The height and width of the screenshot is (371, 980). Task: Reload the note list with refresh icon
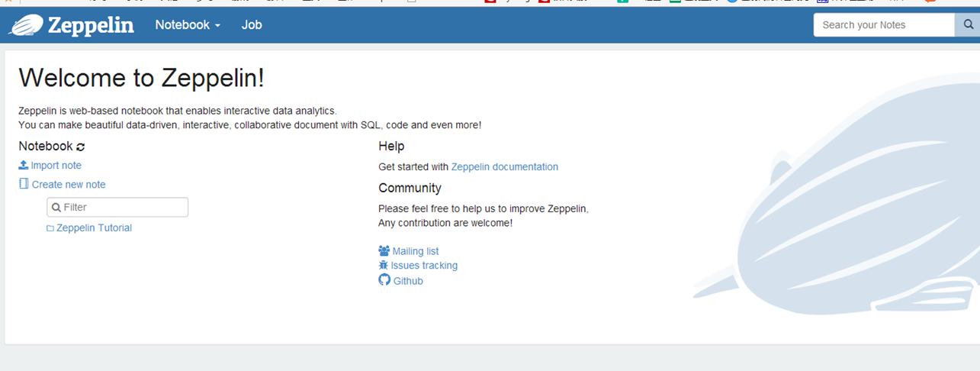click(81, 147)
